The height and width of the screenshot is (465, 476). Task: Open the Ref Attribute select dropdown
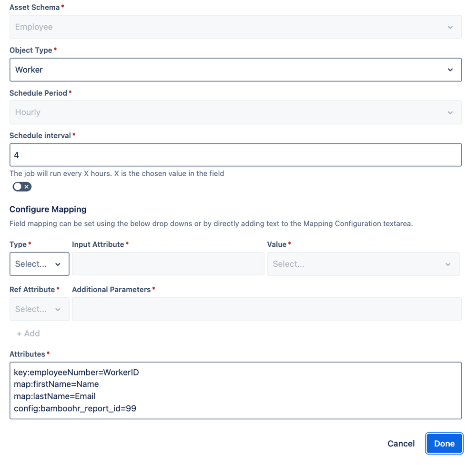point(40,309)
